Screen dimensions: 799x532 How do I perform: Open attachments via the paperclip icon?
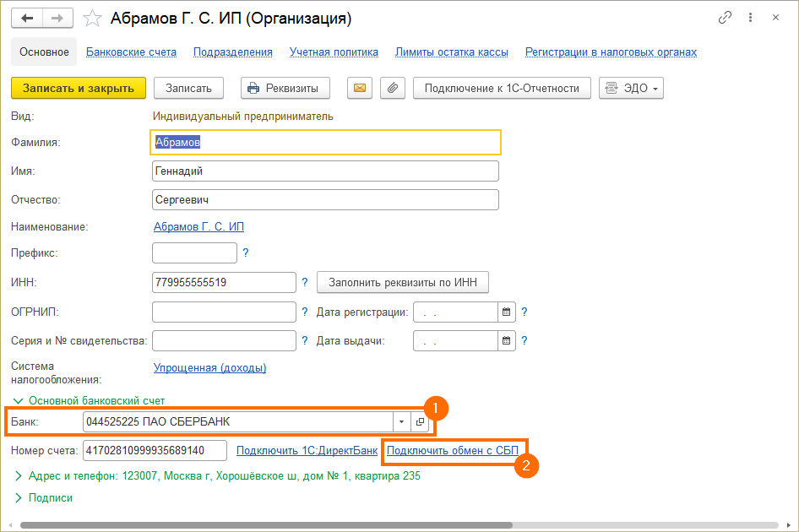click(392, 88)
